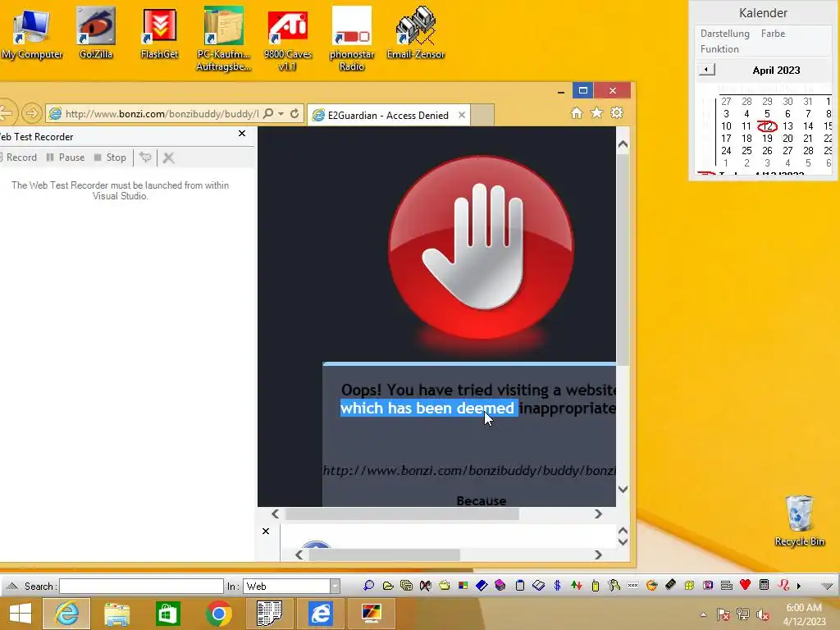
Task: Click the dollar sign icon on the search toolbar
Action: click(x=557, y=586)
